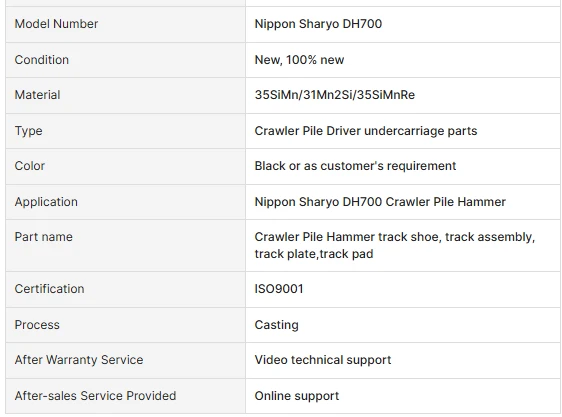562x417 pixels.
Task: Click the Certification label cell
Action: tap(125, 289)
